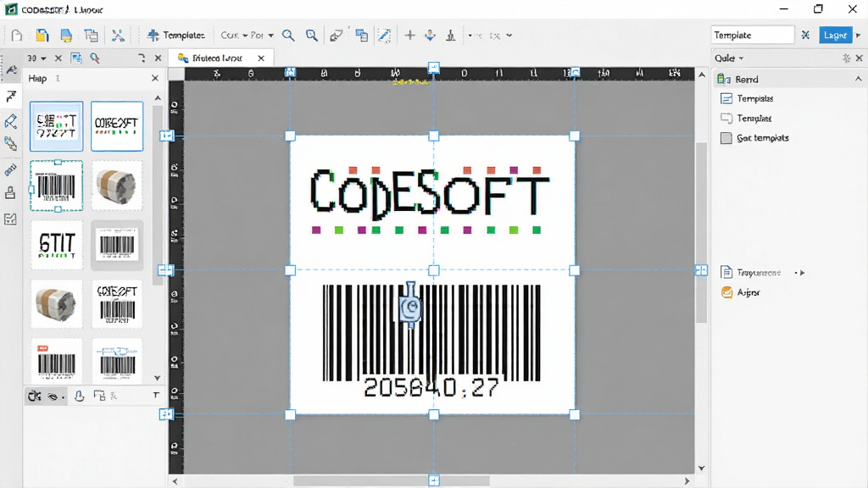Click the canvas horizontal scrollbar thumb
Viewport: 868px width, 488px height.
pyautogui.click(x=391, y=481)
